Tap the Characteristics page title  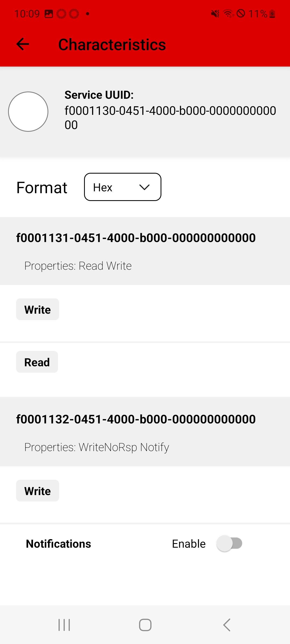coord(112,45)
